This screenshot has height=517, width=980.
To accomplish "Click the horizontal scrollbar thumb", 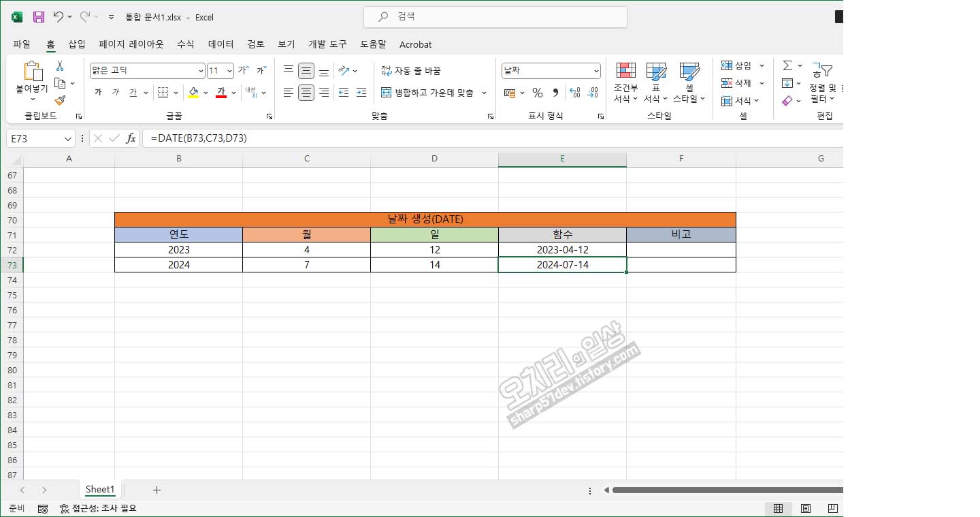I will point(727,490).
